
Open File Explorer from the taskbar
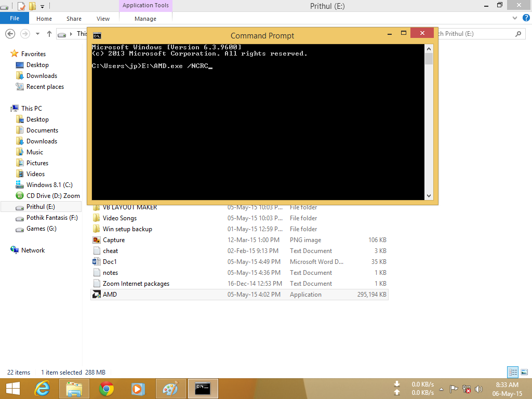74,389
